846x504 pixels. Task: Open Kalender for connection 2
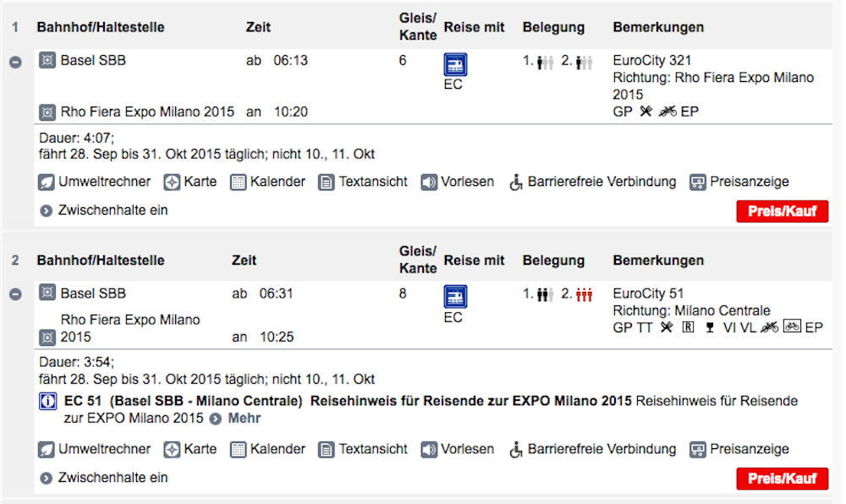coord(267,450)
